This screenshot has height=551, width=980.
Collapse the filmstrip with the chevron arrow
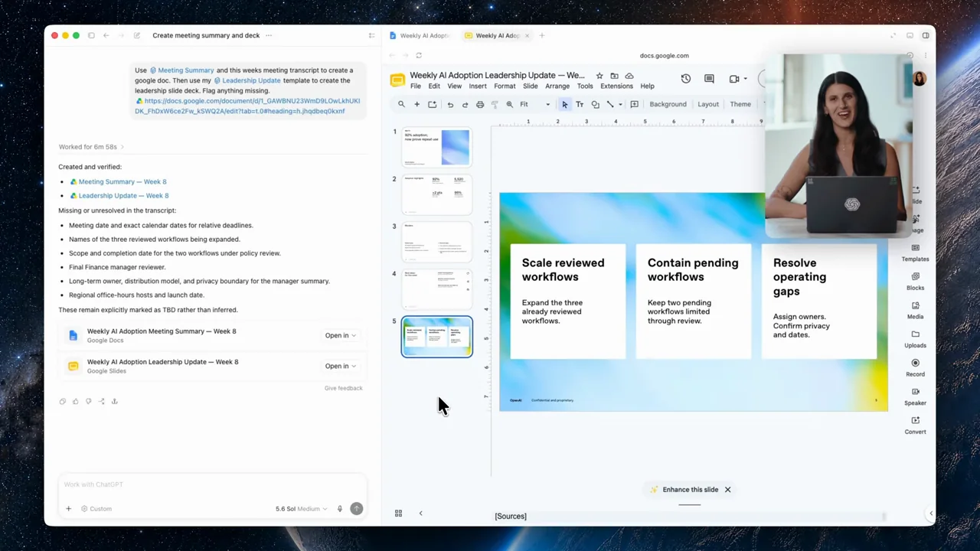[x=420, y=514]
